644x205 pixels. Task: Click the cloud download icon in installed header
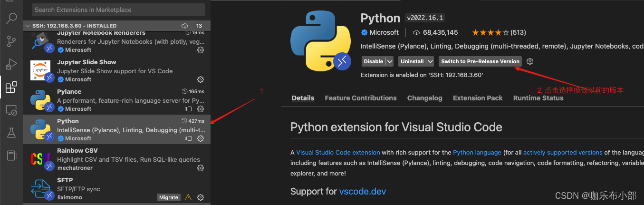coord(185,26)
